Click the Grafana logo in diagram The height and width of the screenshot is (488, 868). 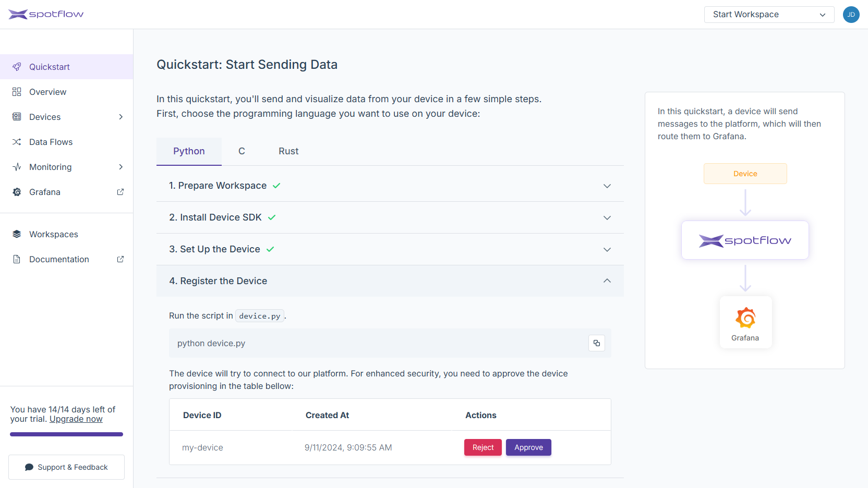click(745, 318)
